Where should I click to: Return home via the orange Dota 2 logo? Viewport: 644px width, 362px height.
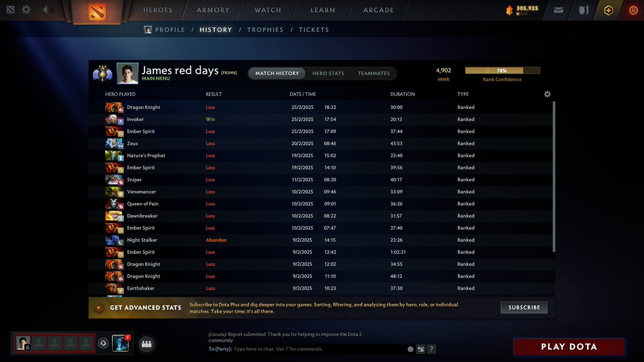point(98,11)
